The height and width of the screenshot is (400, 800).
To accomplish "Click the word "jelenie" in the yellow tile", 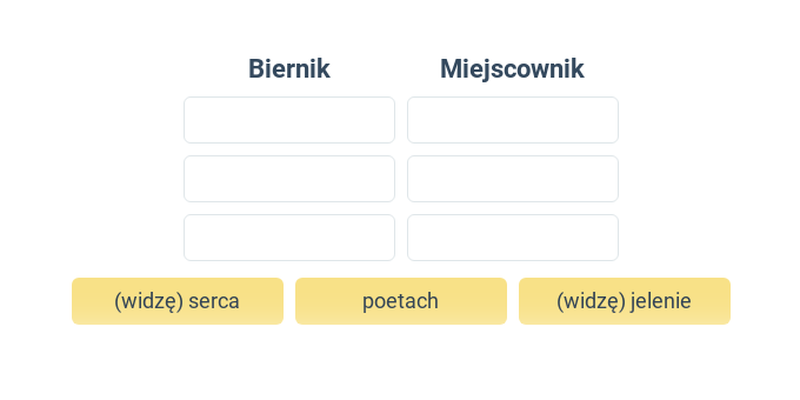I will point(661,302).
